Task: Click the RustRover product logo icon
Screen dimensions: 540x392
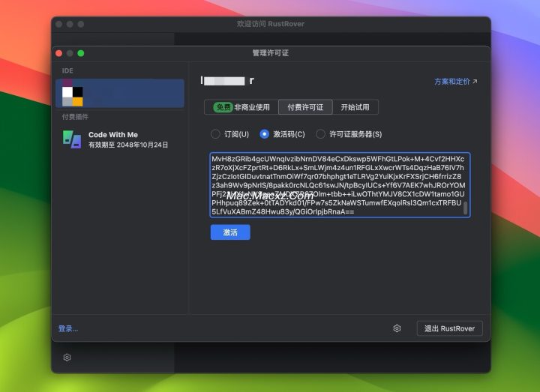Action: pos(72,93)
